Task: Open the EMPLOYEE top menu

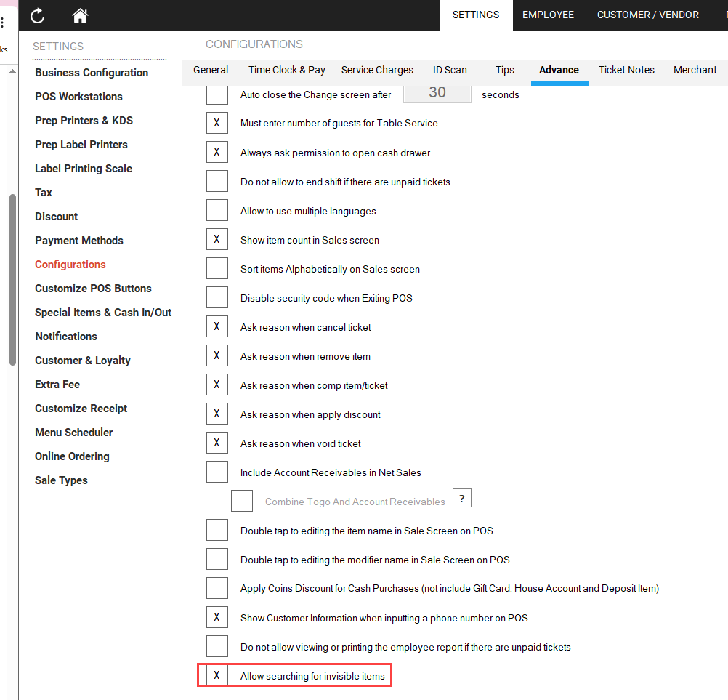Action: (x=548, y=15)
